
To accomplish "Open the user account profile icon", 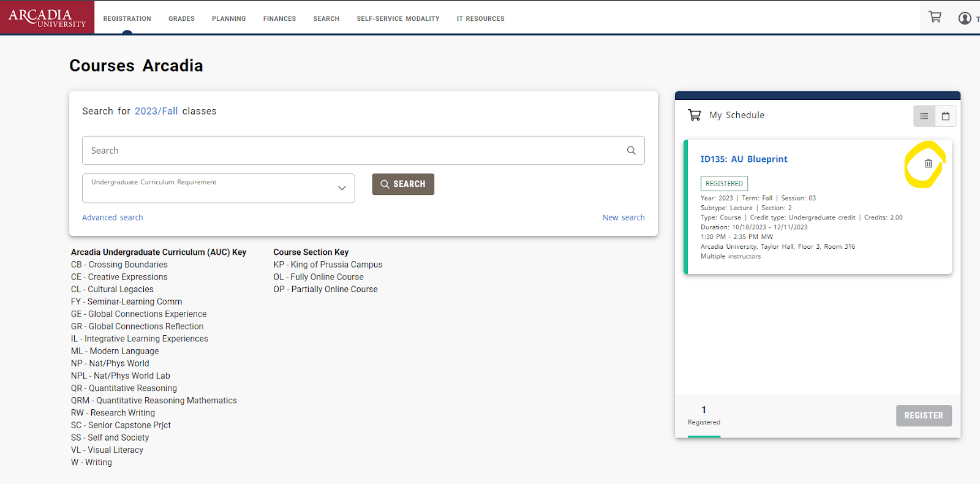I will click(x=965, y=18).
